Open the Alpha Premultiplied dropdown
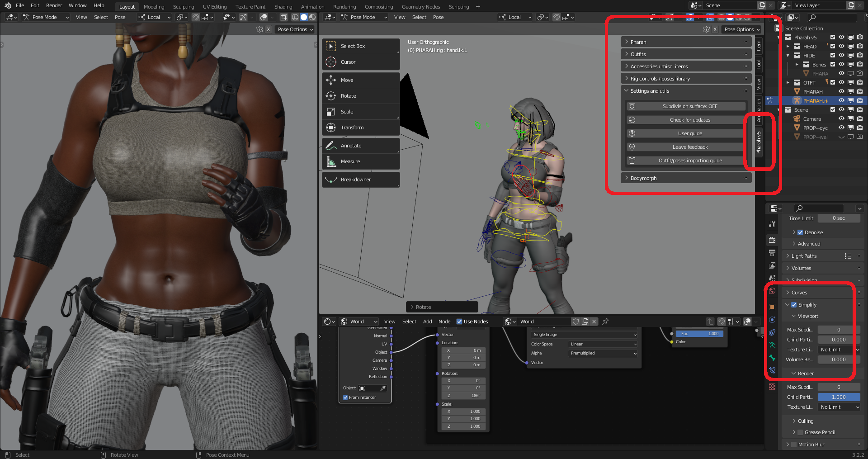Viewport: 868px width, 459px height. click(603, 353)
